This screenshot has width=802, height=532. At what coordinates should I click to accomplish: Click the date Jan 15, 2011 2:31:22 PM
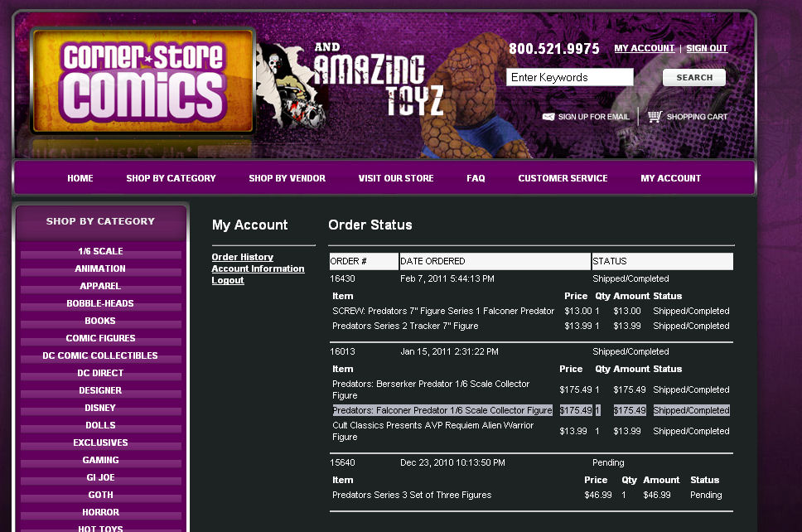click(x=449, y=351)
